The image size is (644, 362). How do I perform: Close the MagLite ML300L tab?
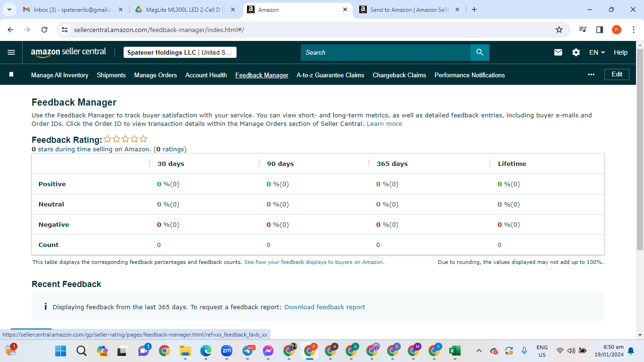[x=233, y=9]
